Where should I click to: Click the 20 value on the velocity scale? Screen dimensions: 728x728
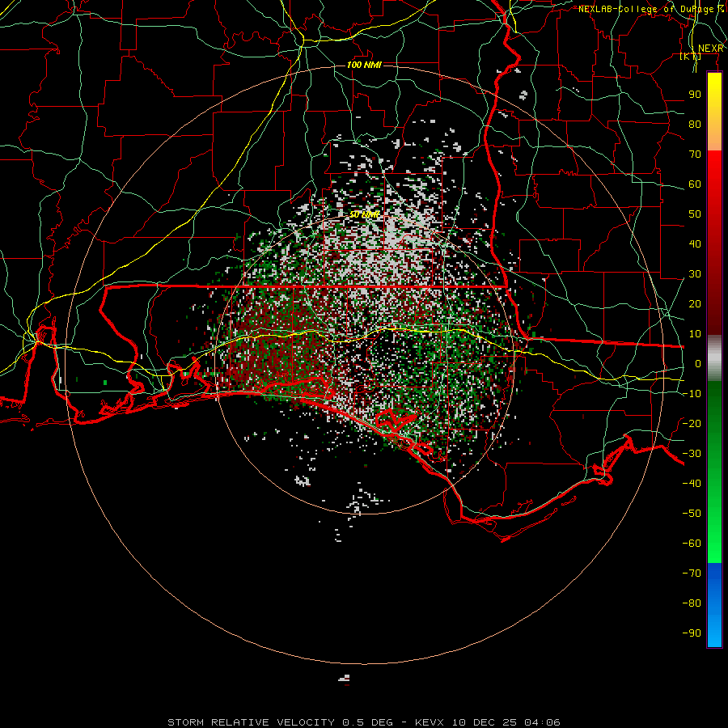click(x=695, y=304)
